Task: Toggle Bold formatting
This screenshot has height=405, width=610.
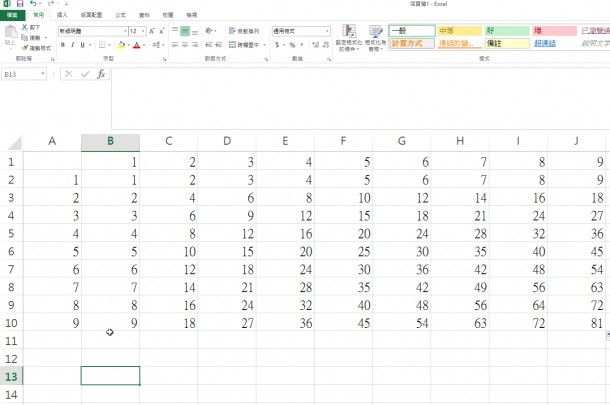Action: (x=63, y=45)
